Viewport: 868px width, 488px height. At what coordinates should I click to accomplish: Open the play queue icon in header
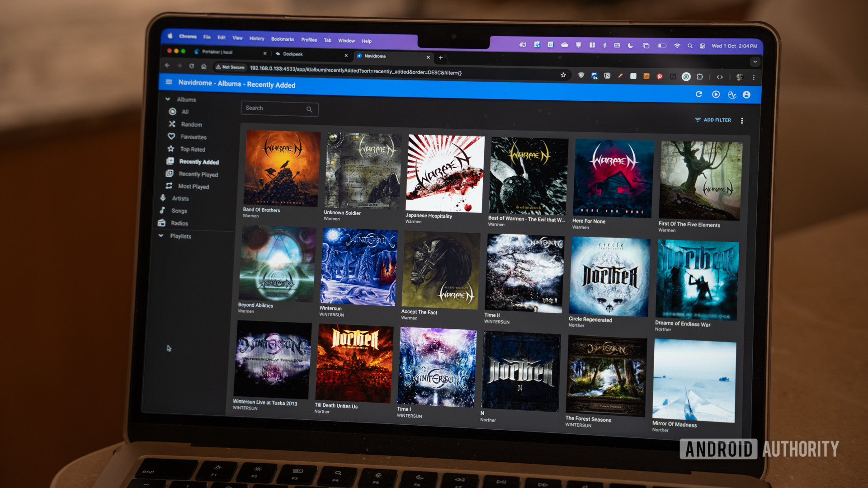tap(716, 94)
